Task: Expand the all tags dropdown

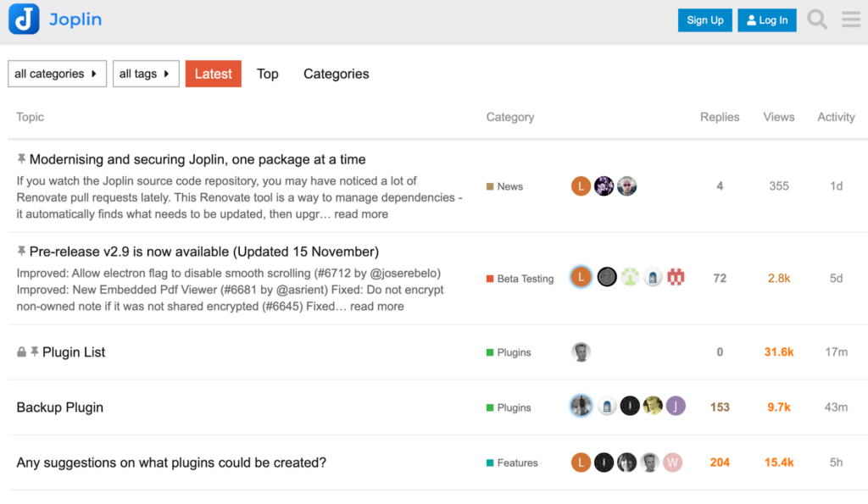Action: click(145, 74)
